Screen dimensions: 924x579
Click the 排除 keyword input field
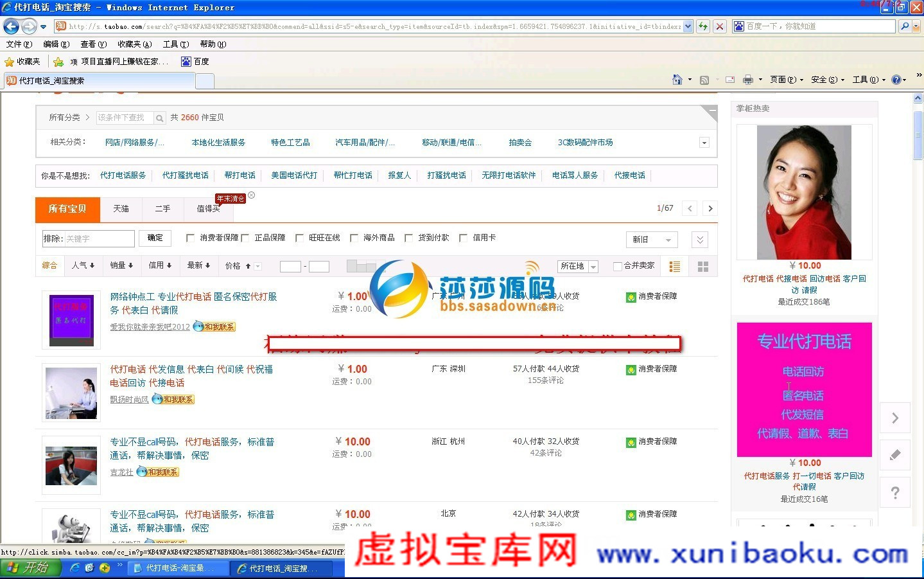click(99, 238)
